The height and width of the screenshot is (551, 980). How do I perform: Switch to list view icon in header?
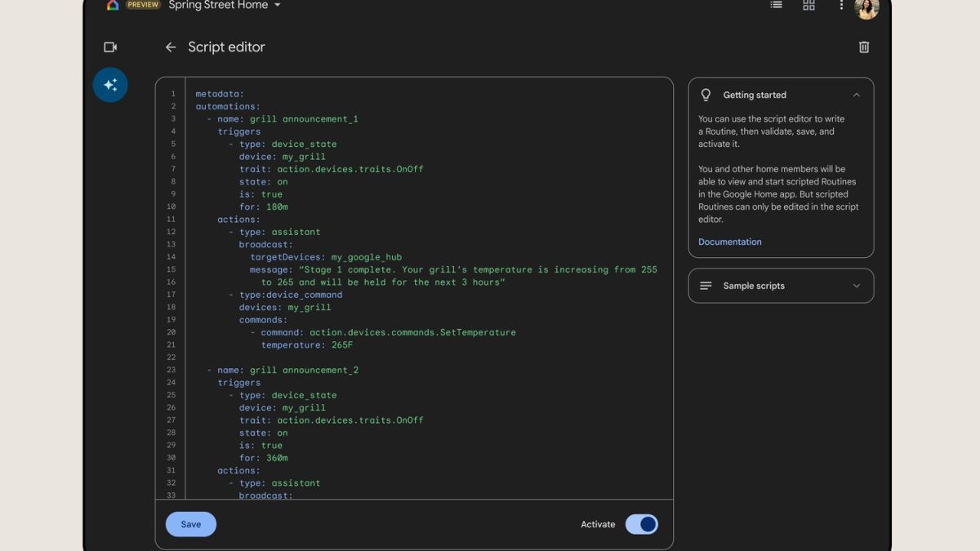(776, 5)
